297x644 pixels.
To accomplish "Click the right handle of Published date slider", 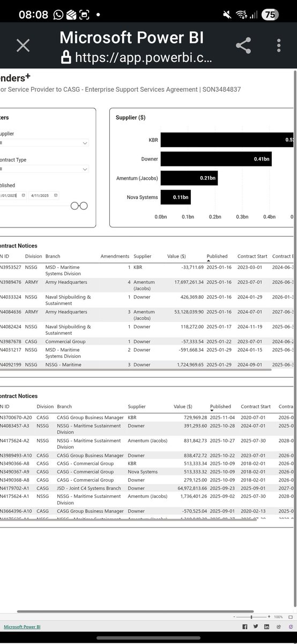I will coord(83,206).
